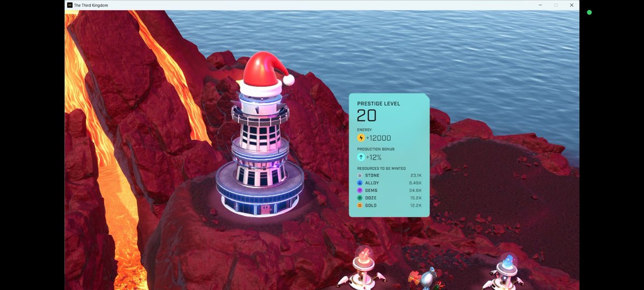
Task: Click the Production Bonus up-arrow icon
Action: click(x=361, y=157)
